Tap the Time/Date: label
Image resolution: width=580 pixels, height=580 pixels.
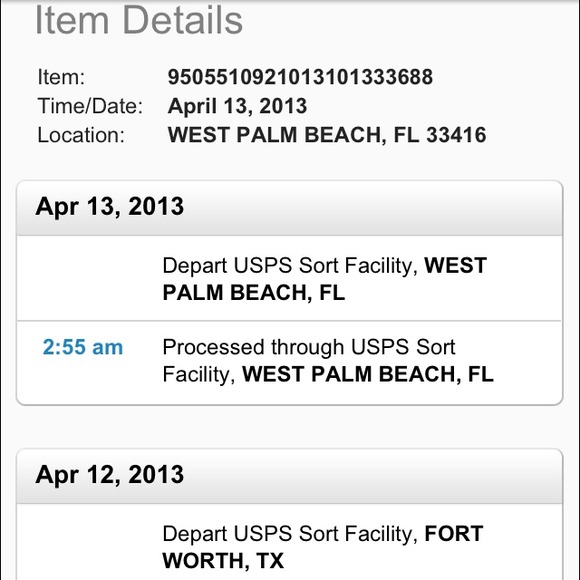90,106
